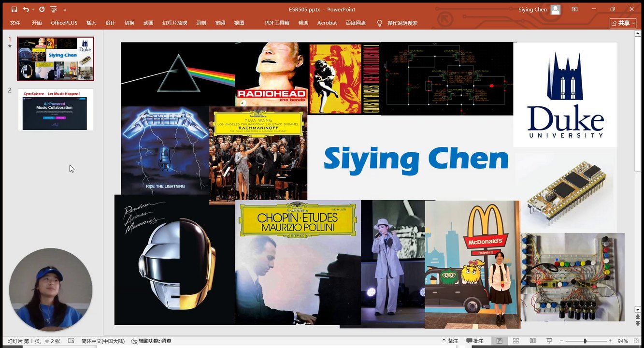This screenshot has width=644, height=348.
Task: Select the Random Access Memories cover image
Action: point(174,260)
